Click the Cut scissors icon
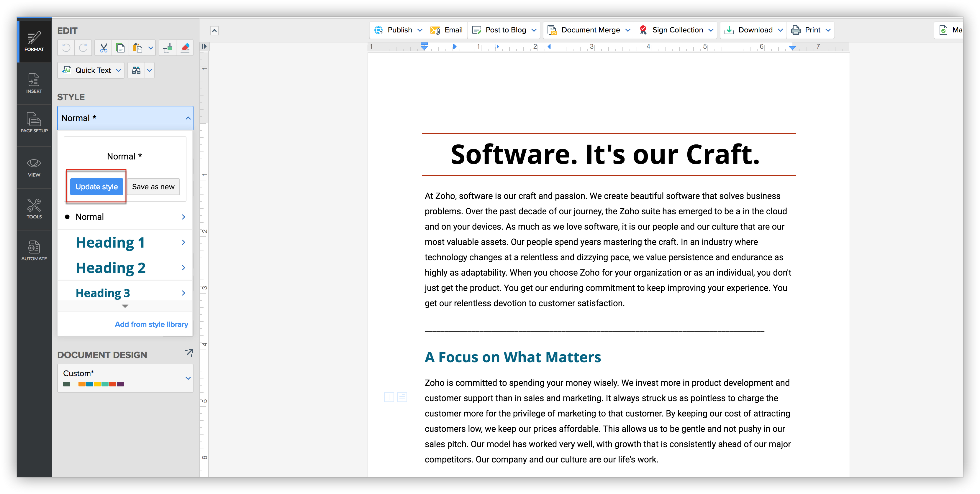 coord(104,48)
